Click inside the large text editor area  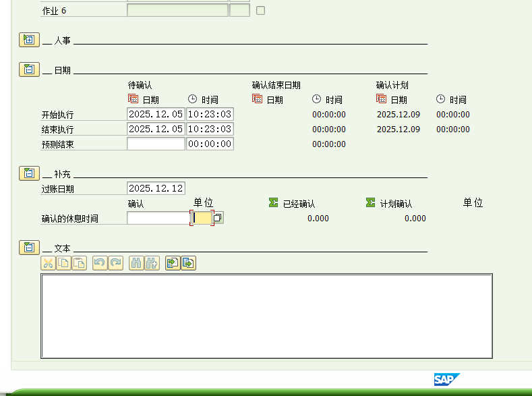coord(266,315)
